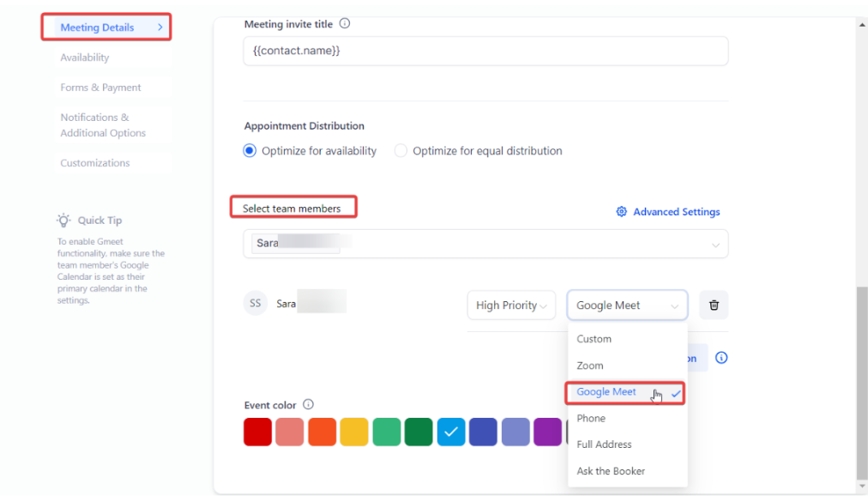Open the Availability section
The image size is (868, 496).
85,57
